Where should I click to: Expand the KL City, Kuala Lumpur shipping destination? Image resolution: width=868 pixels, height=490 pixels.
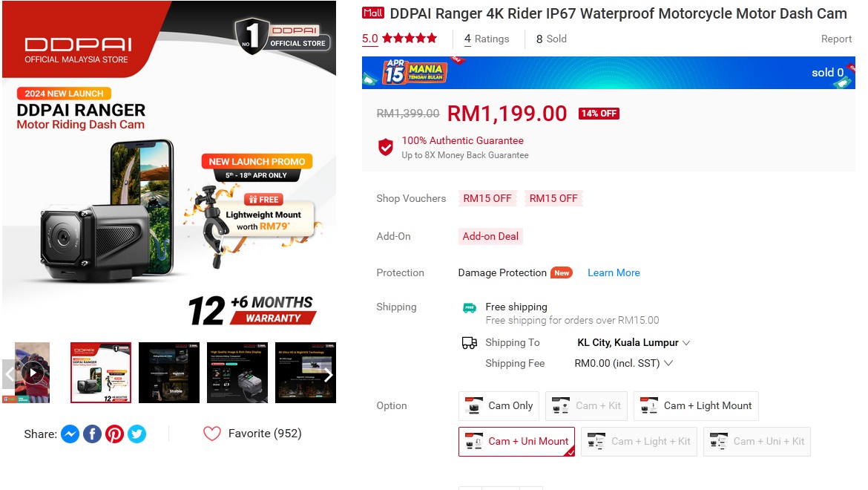pos(634,343)
